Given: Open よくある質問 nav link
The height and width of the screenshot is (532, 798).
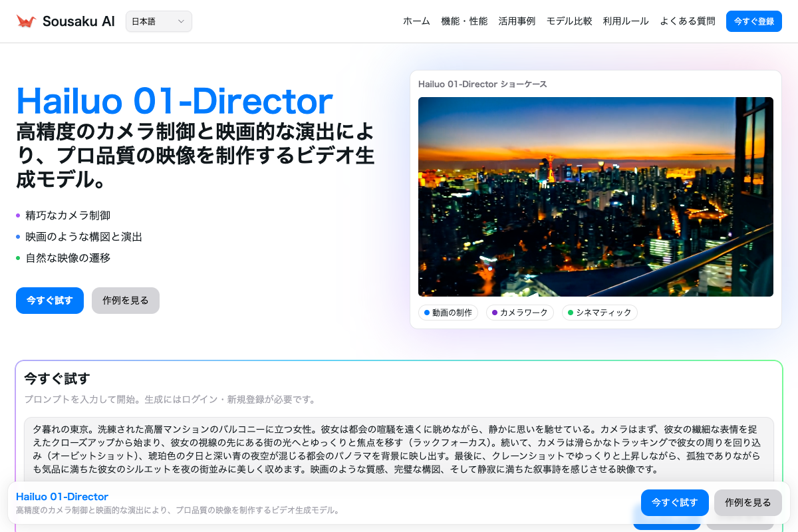Looking at the screenshot, I should pos(688,21).
